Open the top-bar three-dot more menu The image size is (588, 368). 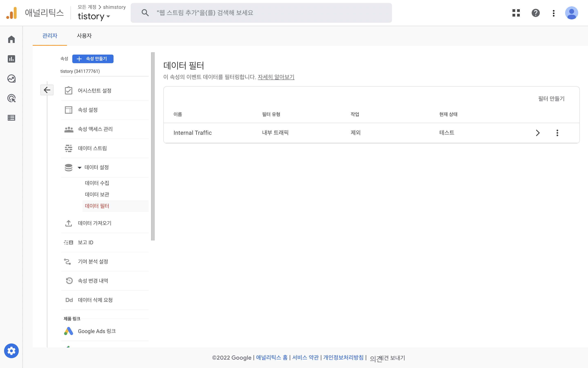[554, 13]
